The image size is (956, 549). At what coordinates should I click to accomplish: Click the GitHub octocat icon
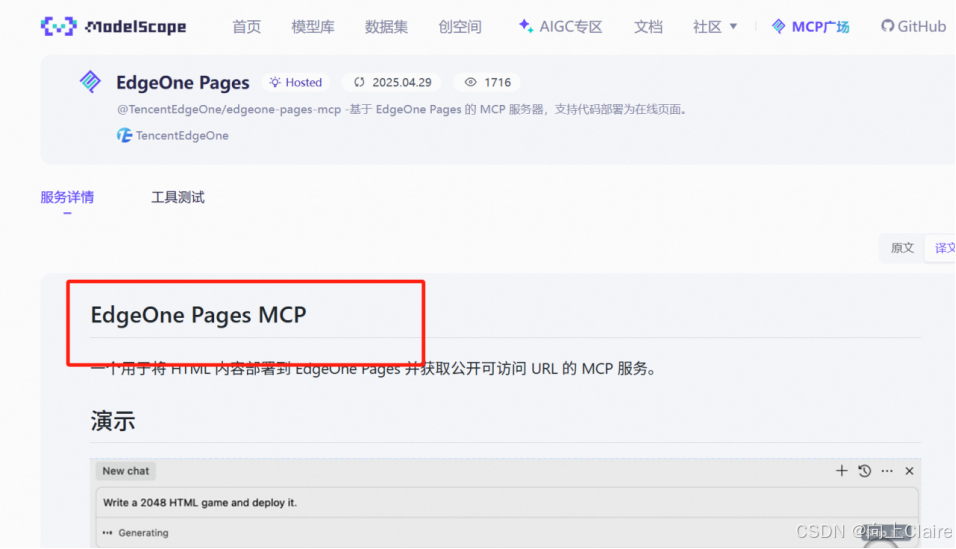click(888, 26)
